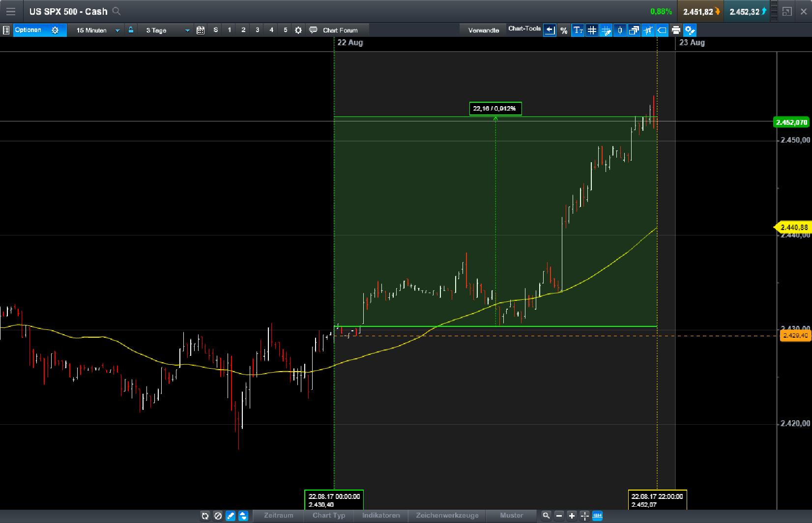Click the 22 Aug date label
The image size is (812, 523).
pos(350,43)
